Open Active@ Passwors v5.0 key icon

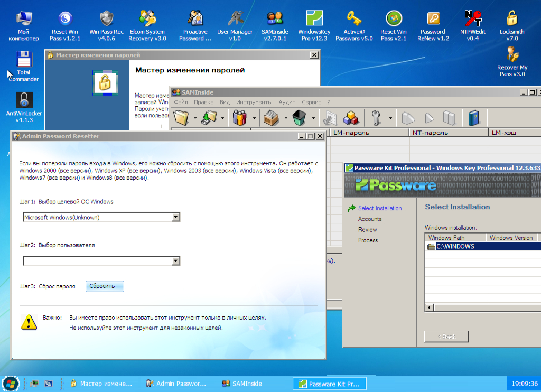354,26
